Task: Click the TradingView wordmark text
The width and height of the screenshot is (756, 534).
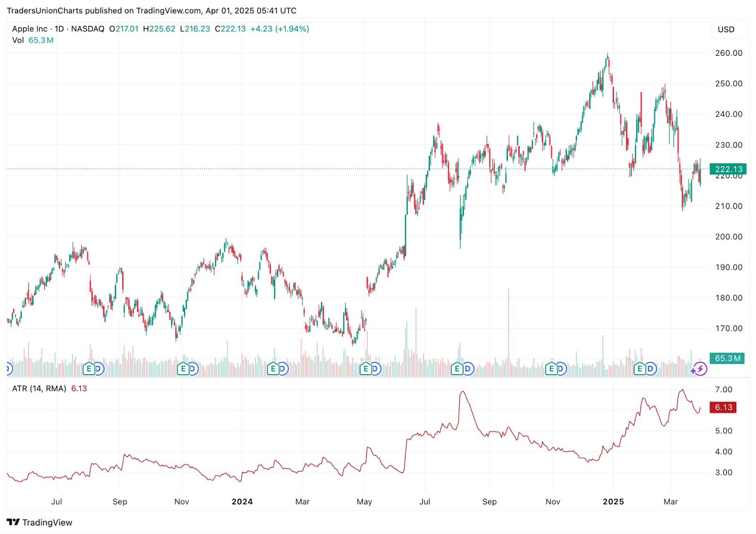Action: click(x=47, y=523)
